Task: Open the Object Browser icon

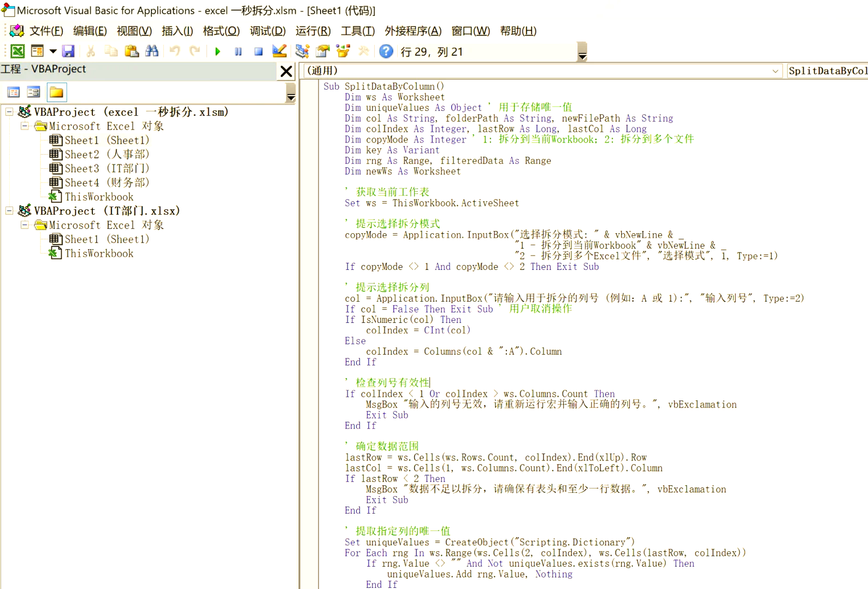Action: [x=343, y=51]
